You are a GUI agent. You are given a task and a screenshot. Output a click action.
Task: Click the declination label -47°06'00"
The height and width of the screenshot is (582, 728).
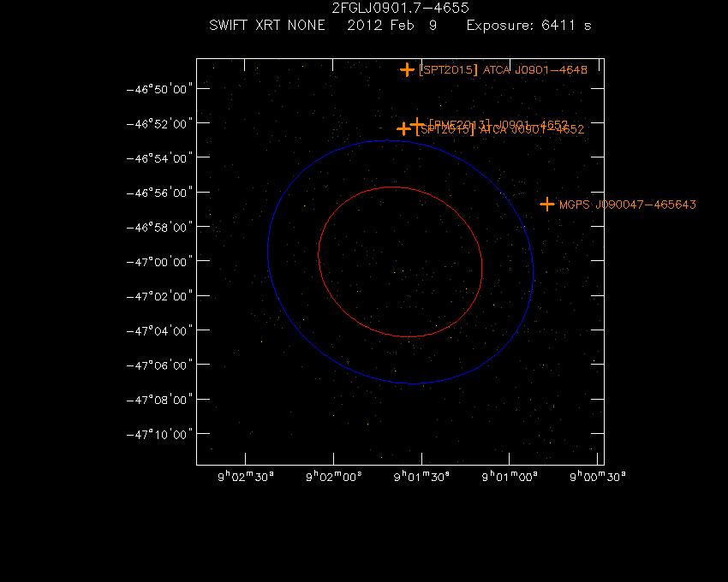coord(159,365)
